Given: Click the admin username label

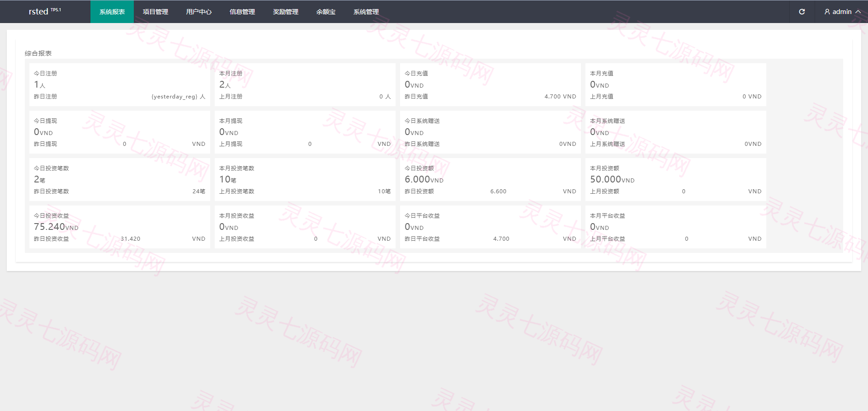Looking at the screenshot, I should click(842, 12).
